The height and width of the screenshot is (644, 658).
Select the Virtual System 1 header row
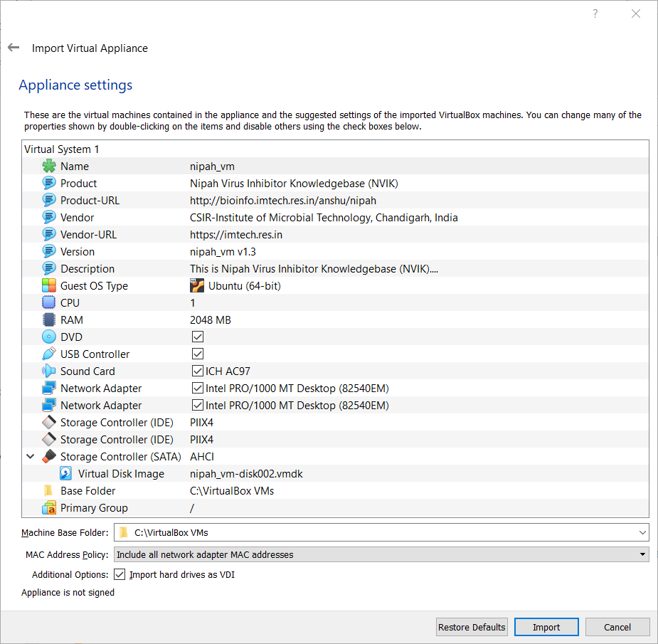[63, 149]
